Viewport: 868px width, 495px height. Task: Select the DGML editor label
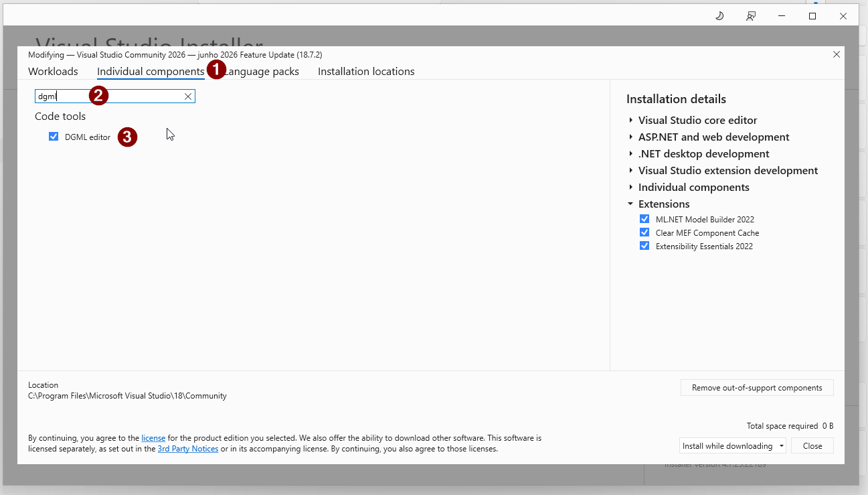[88, 137]
